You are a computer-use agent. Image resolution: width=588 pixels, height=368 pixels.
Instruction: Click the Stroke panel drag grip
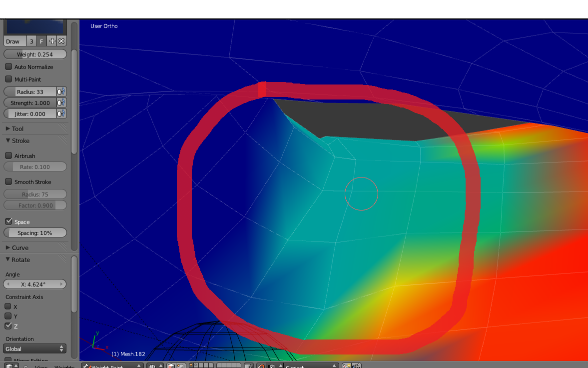(62, 140)
